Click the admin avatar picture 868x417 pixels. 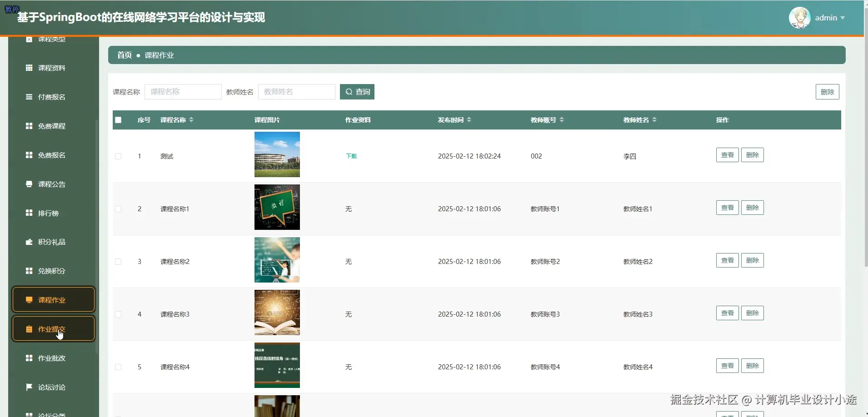pos(800,18)
